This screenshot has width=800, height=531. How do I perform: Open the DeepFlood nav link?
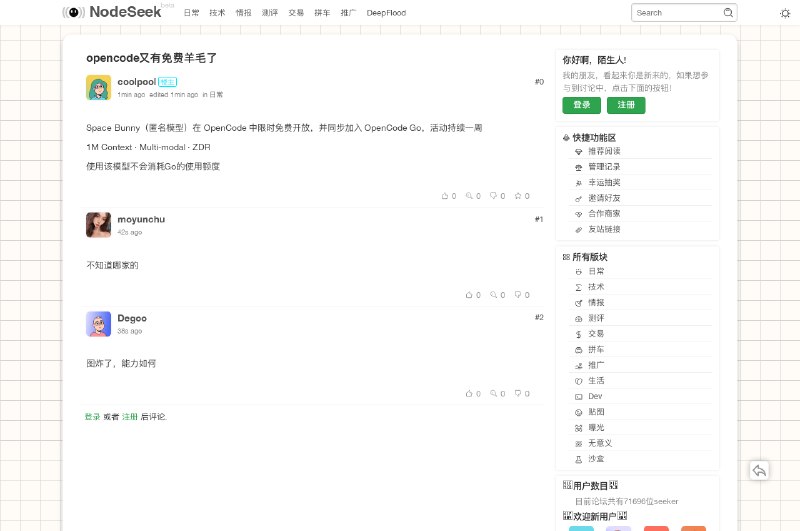[x=386, y=13]
